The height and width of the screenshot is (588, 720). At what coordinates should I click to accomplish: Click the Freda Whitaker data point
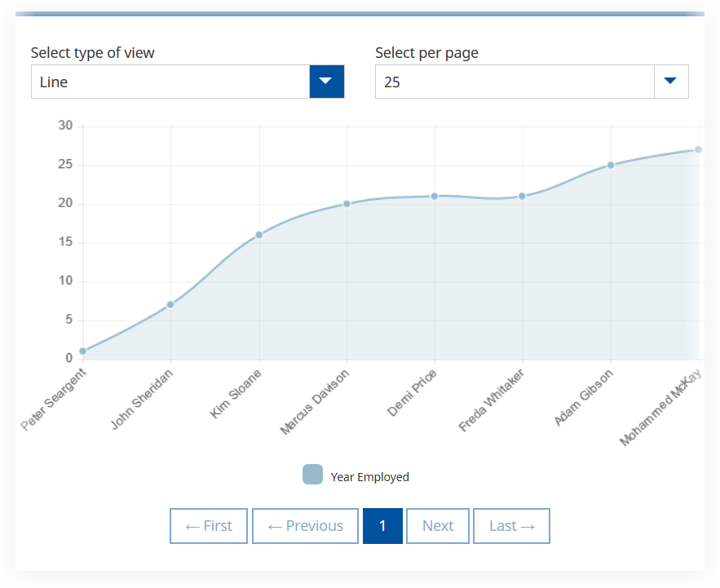522,196
